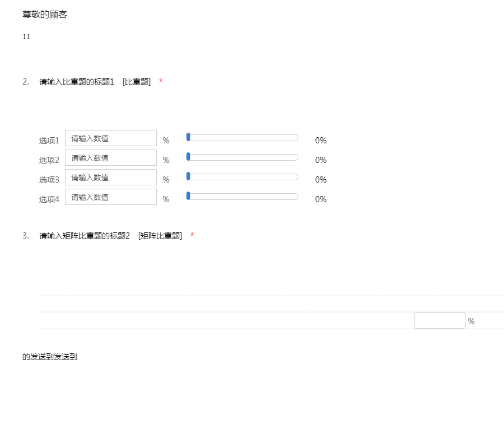The width and height of the screenshot is (504, 448).
Task: Select the 0% label for 选项3 slider
Action: [320, 180]
